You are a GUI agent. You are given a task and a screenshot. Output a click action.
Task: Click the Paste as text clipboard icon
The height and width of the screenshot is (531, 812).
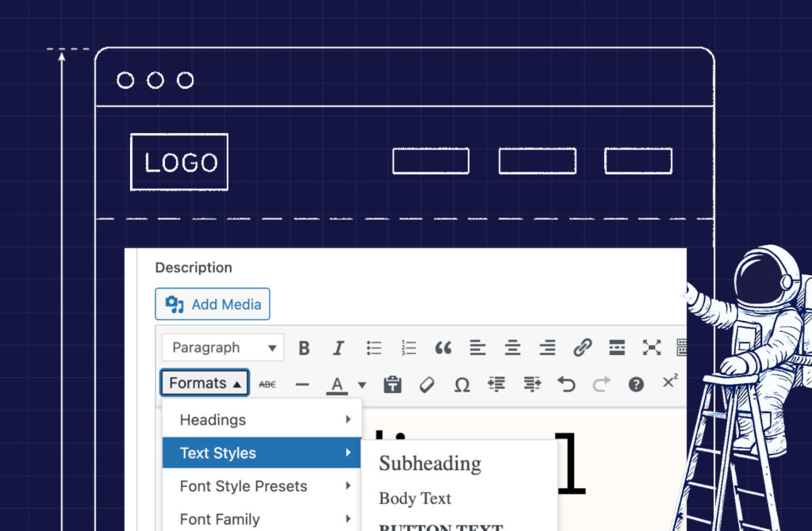pyautogui.click(x=392, y=384)
